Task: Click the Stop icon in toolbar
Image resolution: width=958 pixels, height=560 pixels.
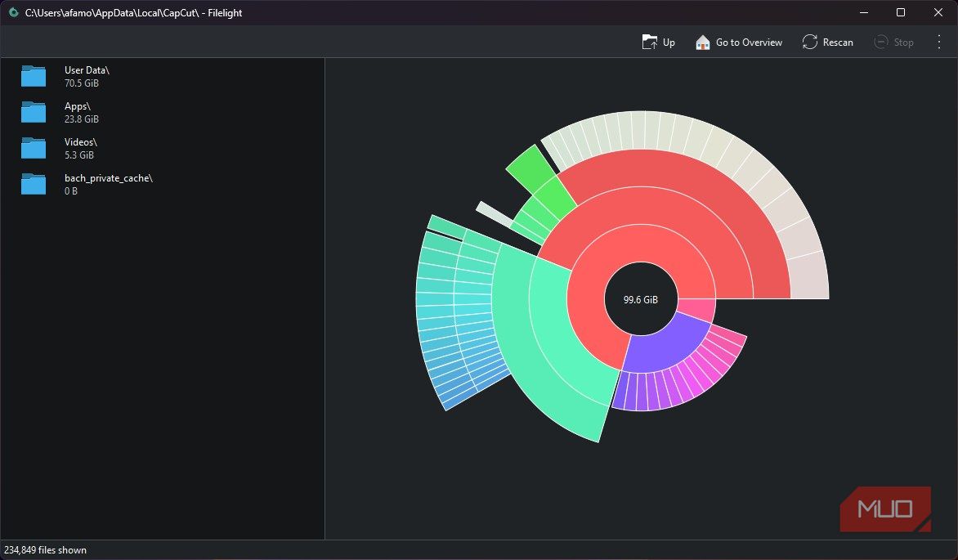Action: pos(881,43)
